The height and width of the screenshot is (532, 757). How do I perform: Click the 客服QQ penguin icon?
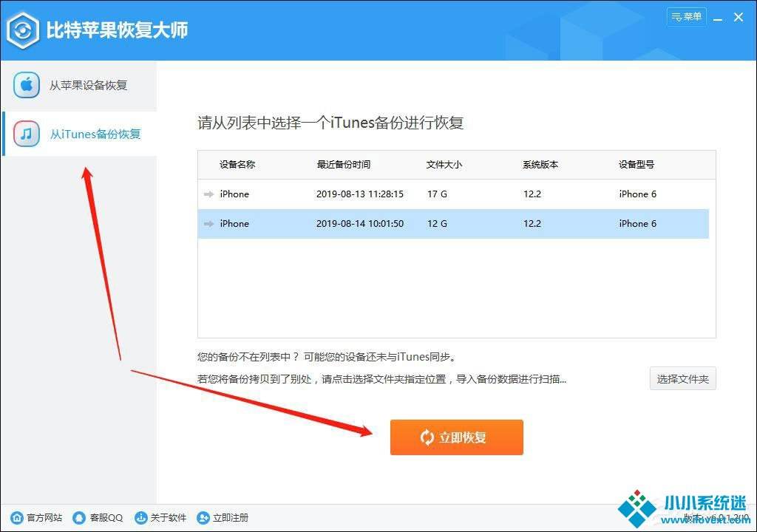click(x=79, y=517)
